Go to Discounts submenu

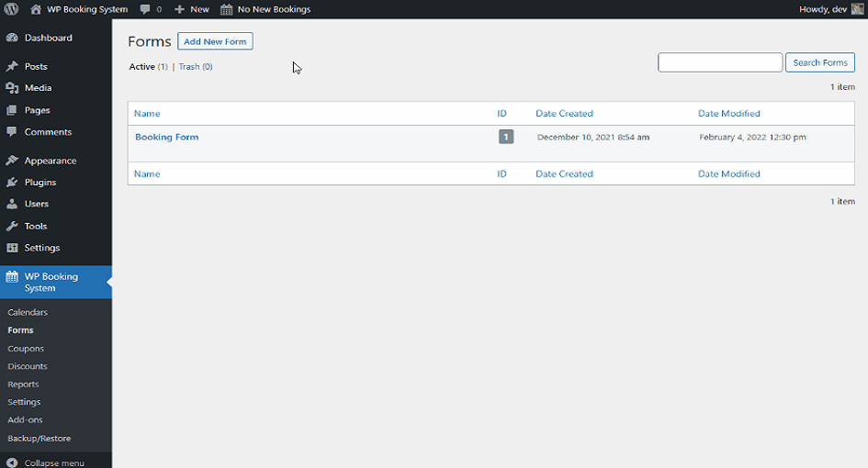[28, 366]
